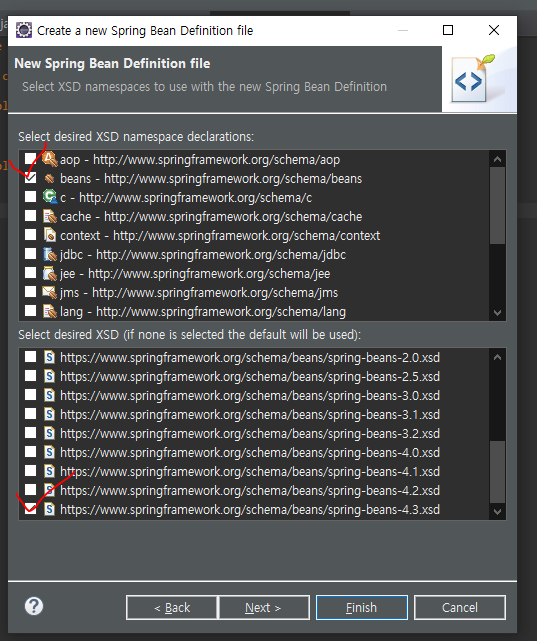The height and width of the screenshot is (641, 537).
Task: Click the spring-beans-4.3.xsd file icon
Action: tap(49, 509)
